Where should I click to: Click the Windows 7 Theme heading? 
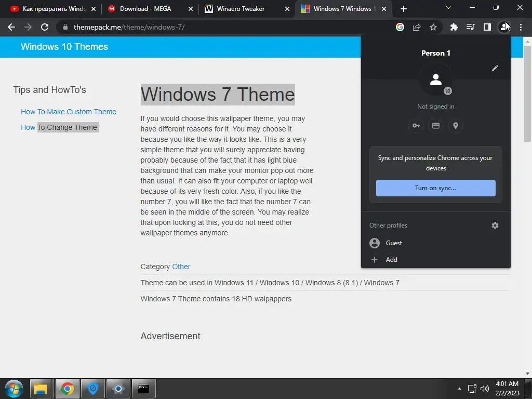(218, 95)
